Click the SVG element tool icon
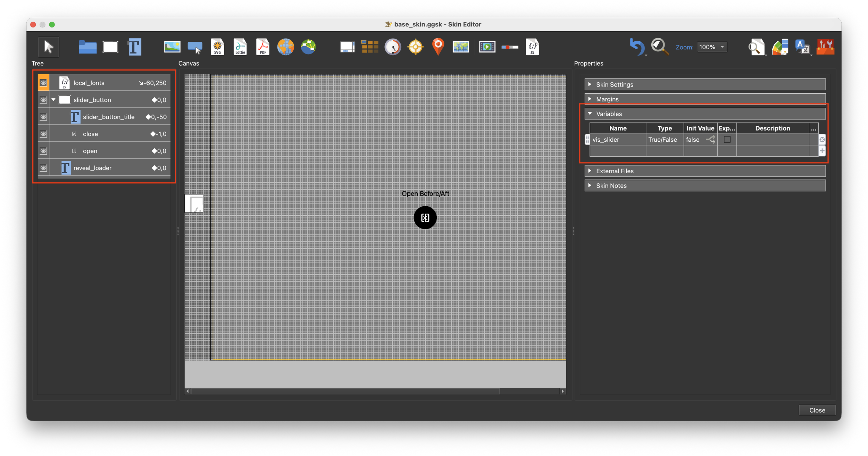This screenshot has width=868, height=456. [x=217, y=47]
